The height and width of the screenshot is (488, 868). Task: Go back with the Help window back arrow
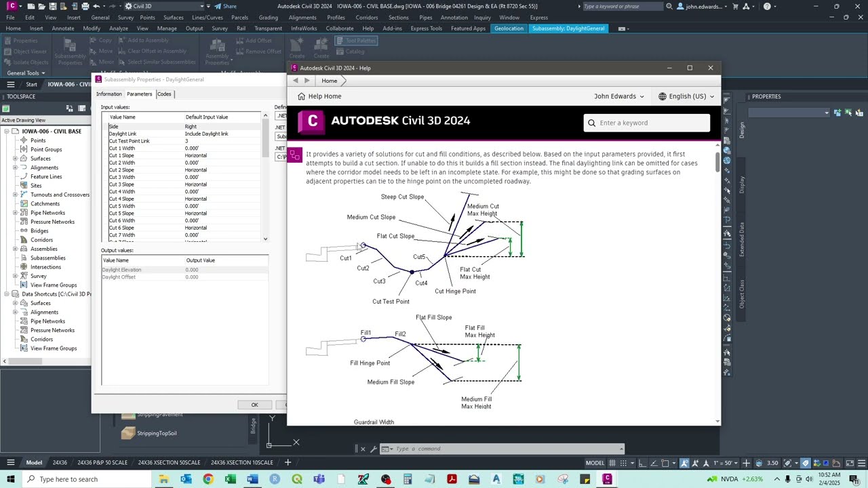pyautogui.click(x=295, y=81)
